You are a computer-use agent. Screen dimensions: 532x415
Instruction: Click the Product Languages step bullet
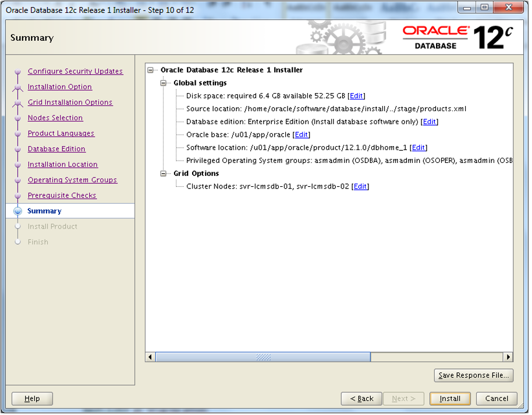pyautogui.click(x=17, y=134)
